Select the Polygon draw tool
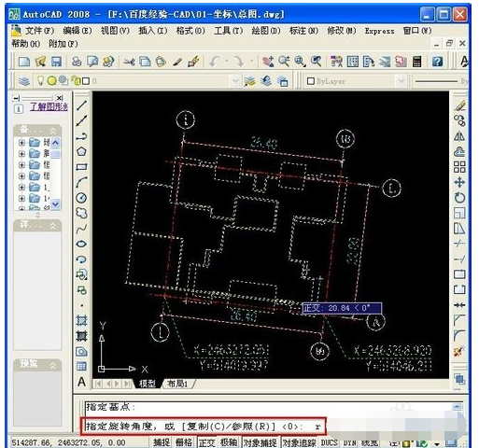 [x=81, y=151]
